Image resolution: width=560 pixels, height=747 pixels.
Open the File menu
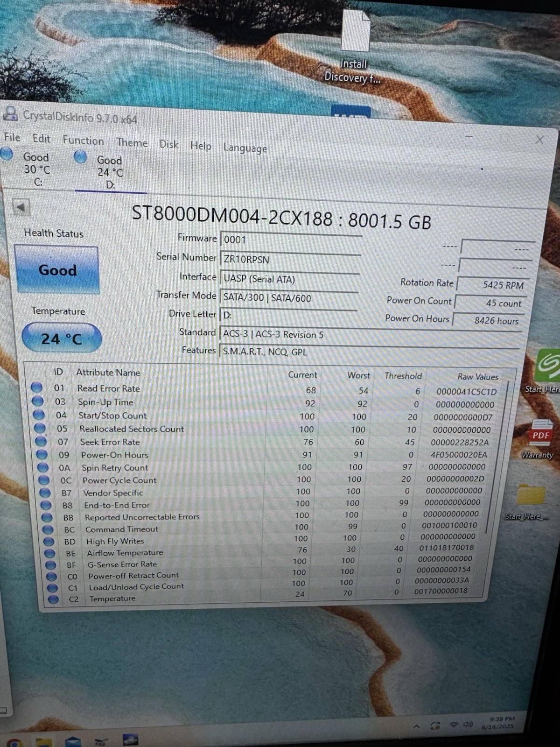point(12,137)
